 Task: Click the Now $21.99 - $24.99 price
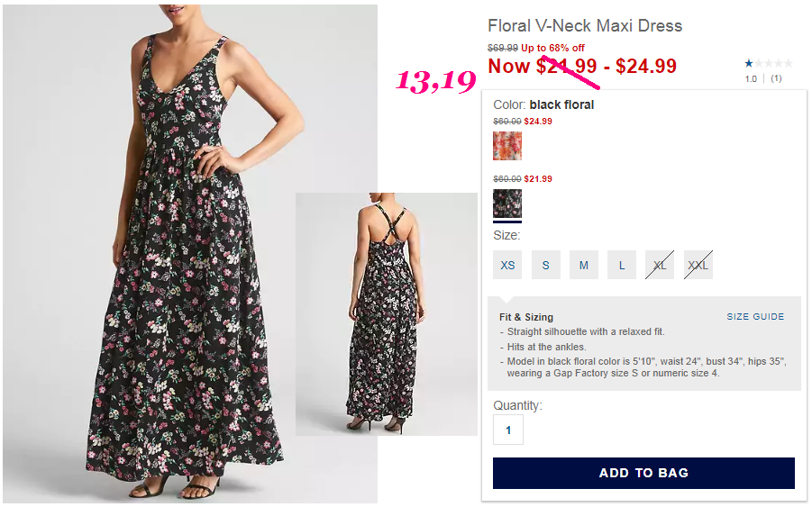(x=582, y=67)
